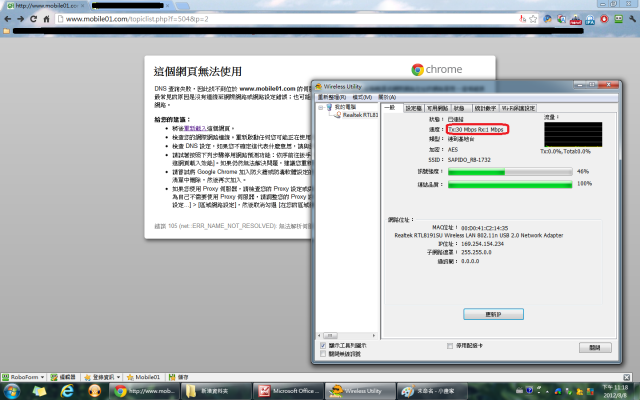Click the translate extension icon in Chrome toolbar
Image resolution: width=640 pixels, height=400 pixels.
point(562,19)
